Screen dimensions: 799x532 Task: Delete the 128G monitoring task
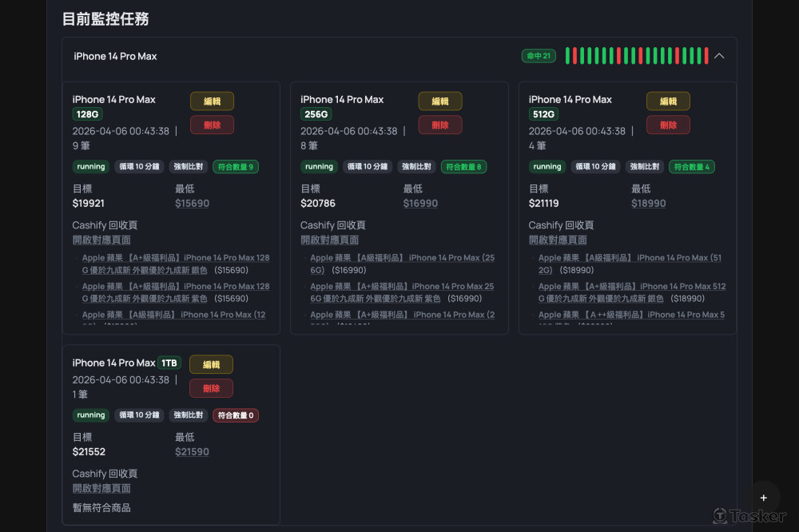212,125
